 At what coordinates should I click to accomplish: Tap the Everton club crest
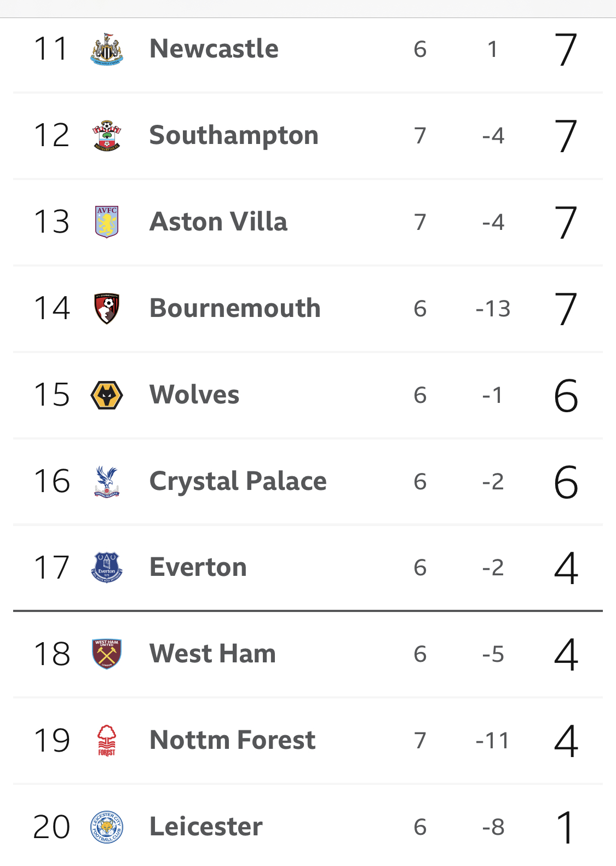(107, 567)
